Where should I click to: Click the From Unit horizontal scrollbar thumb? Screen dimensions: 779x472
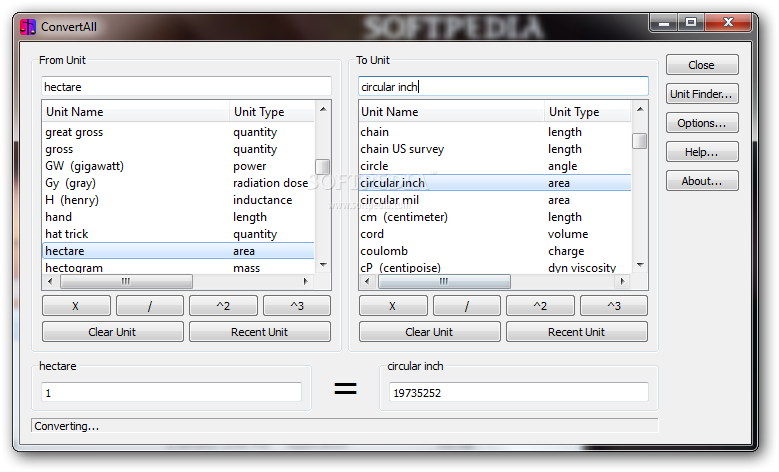pyautogui.click(x=126, y=281)
